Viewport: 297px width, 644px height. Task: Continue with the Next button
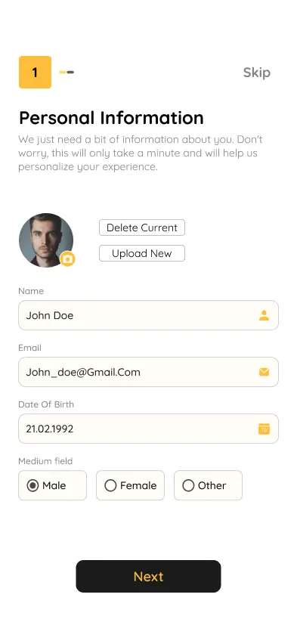point(148,576)
